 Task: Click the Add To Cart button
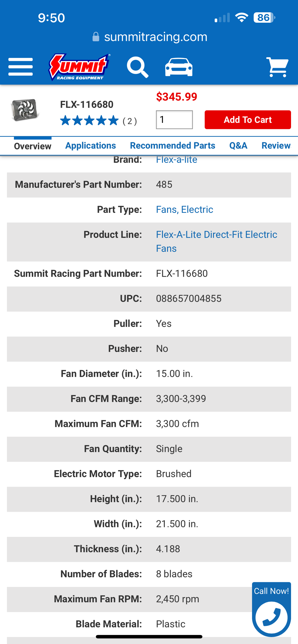(x=247, y=120)
